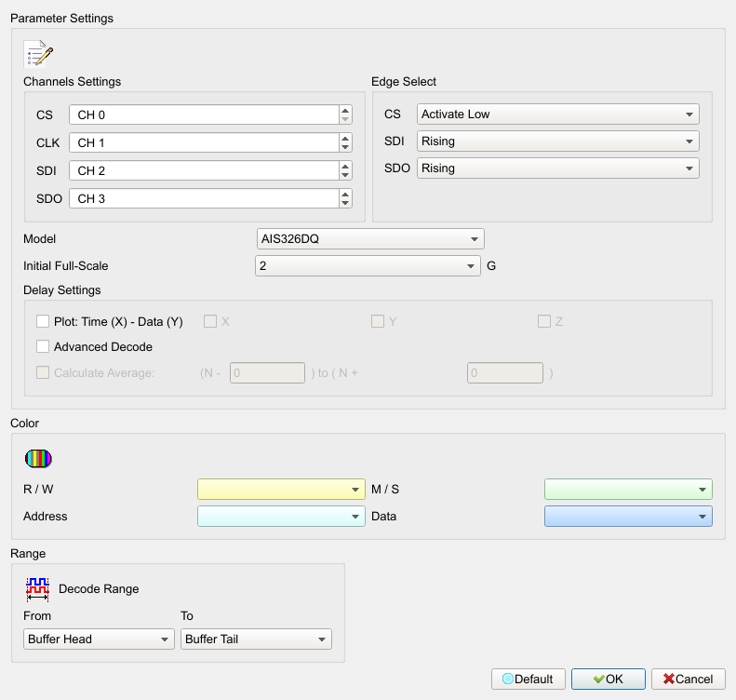Click the SDO channel field showing CH 3
The image size is (736, 700).
[x=204, y=198]
